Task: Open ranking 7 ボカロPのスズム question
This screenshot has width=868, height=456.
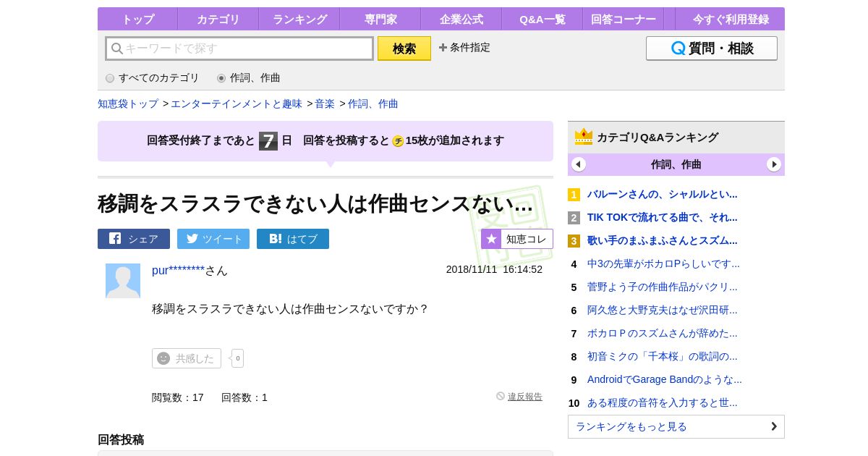Action: click(x=662, y=333)
